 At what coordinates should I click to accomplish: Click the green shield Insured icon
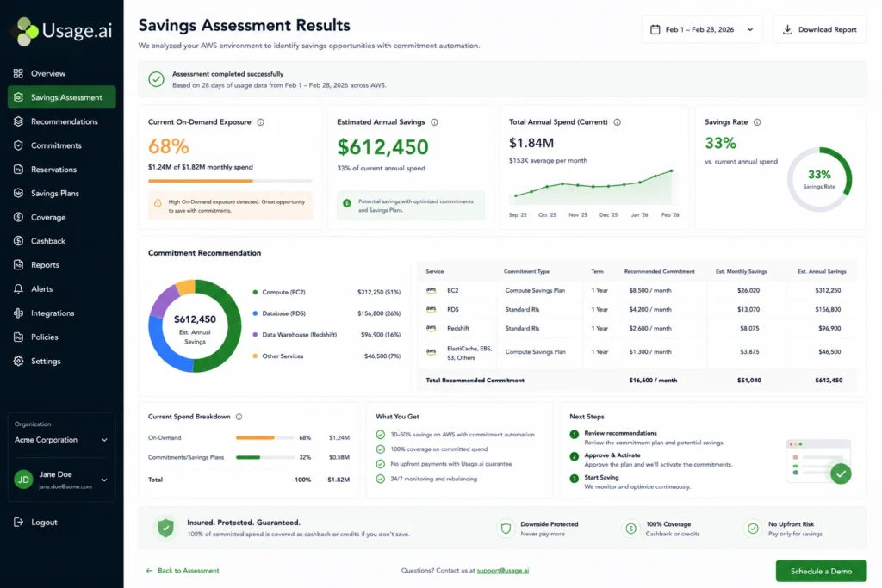[165, 528]
